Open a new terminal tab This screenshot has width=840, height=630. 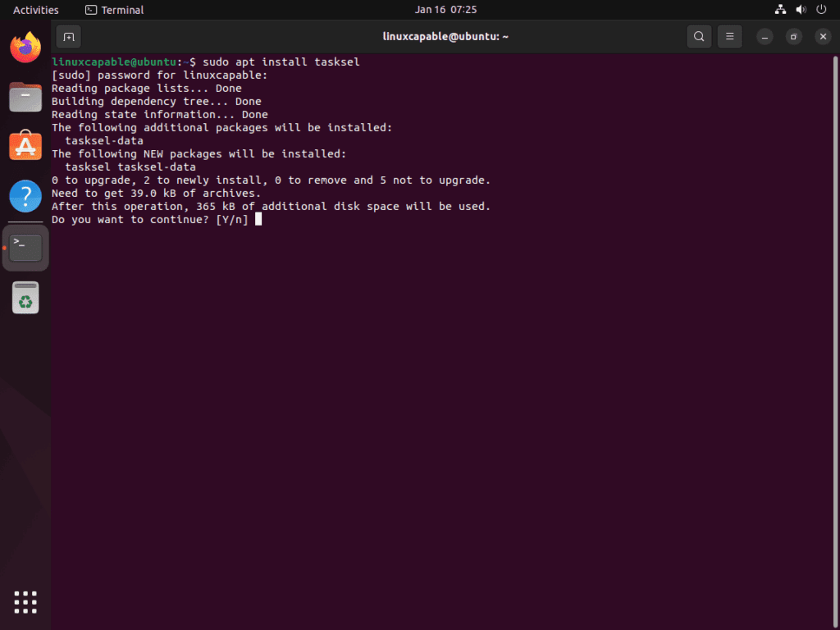[68, 36]
